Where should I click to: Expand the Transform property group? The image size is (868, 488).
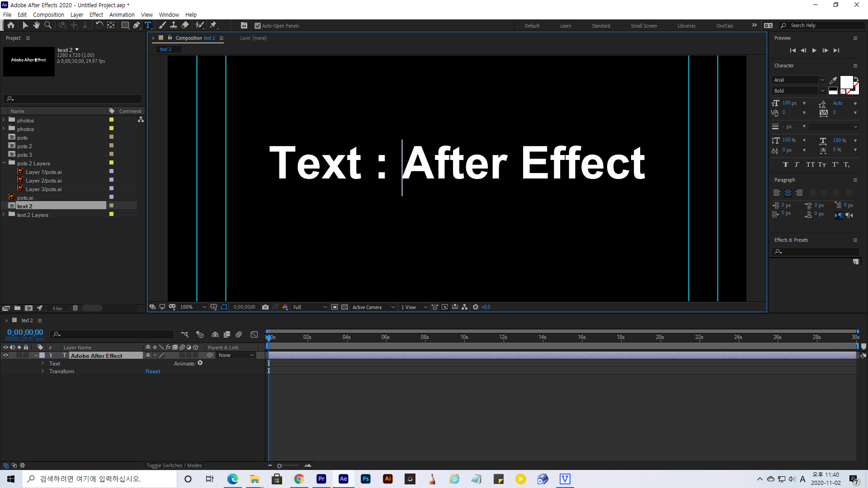(43, 371)
